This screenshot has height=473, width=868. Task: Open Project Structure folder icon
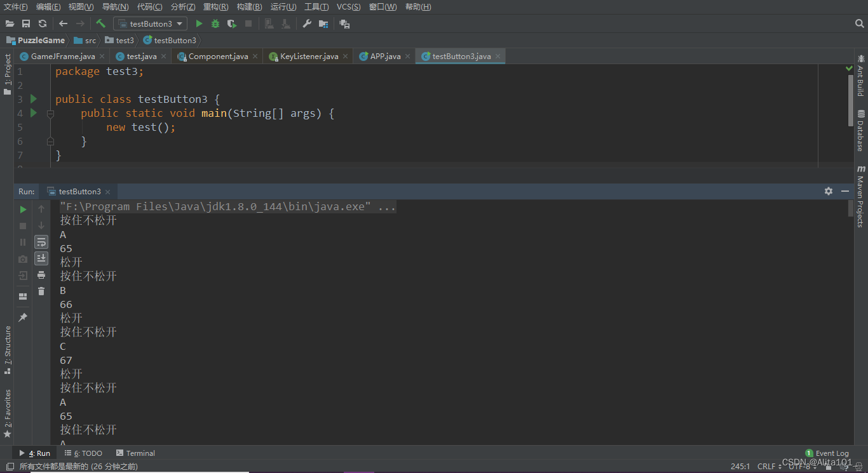pyautogui.click(x=323, y=23)
